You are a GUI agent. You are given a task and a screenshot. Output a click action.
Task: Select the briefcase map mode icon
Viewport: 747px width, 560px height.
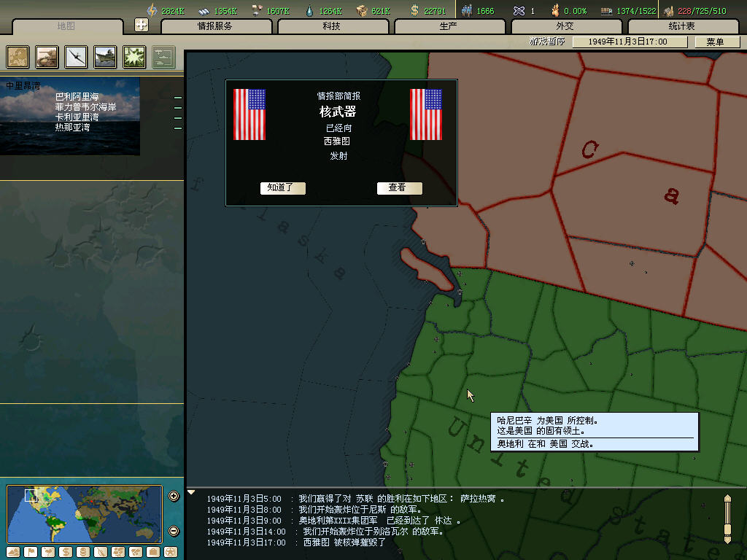153,552
